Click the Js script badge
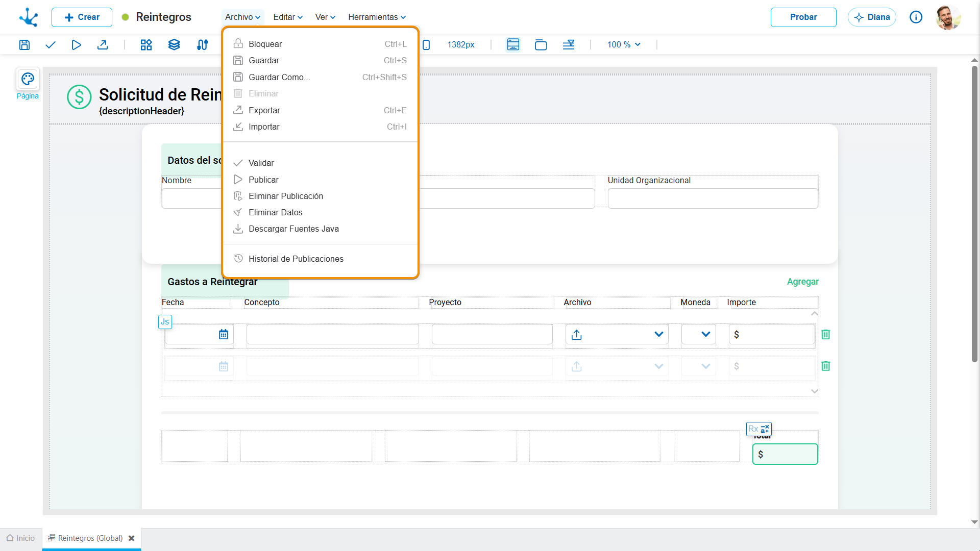Screen dimensions: 980x551 tap(165, 322)
